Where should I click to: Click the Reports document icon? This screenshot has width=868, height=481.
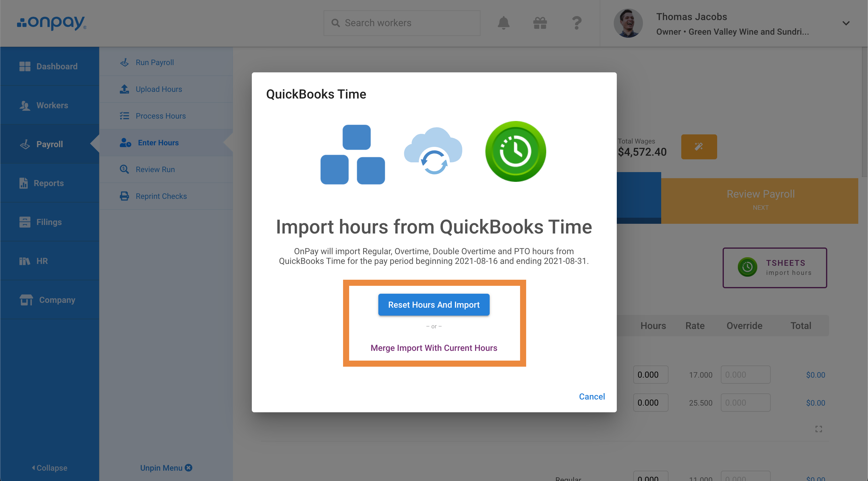(23, 183)
